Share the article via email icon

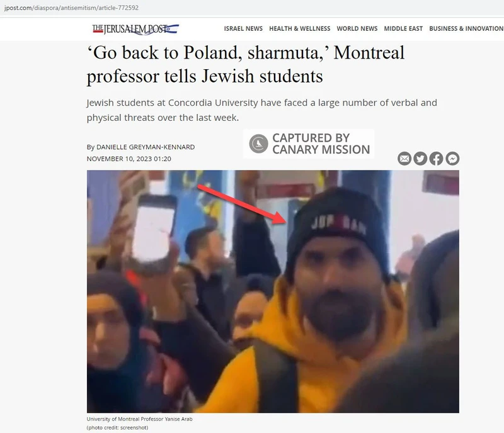pyautogui.click(x=404, y=159)
